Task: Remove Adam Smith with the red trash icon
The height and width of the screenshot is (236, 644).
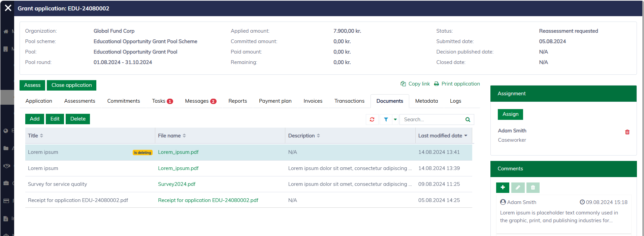Action: [627, 132]
